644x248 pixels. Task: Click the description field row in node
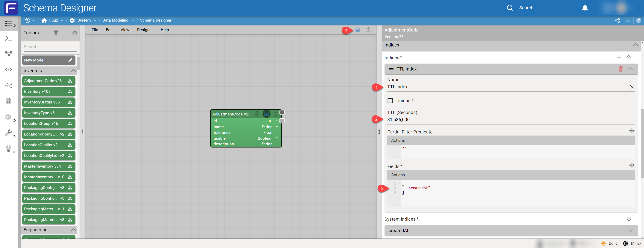tap(246, 144)
